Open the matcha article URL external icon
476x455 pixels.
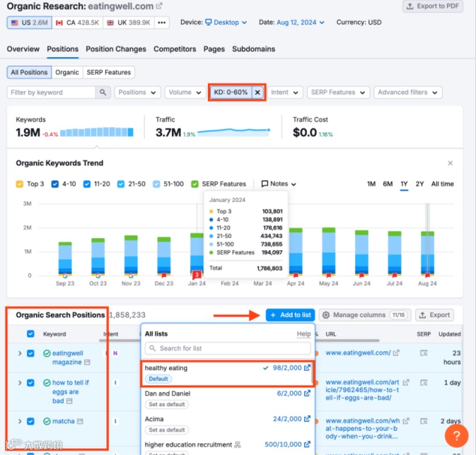coord(406,420)
